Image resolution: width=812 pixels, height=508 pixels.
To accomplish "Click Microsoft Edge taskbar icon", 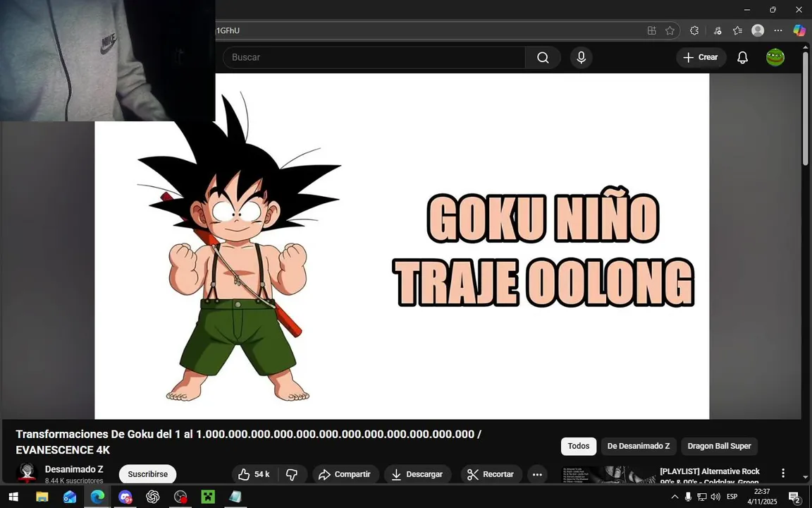I will (x=97, y=497).
